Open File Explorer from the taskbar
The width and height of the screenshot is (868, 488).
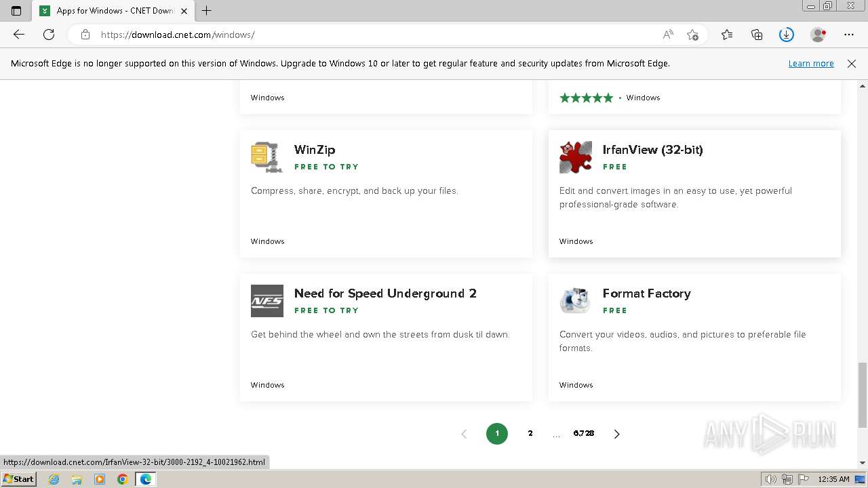coord(77,479)
